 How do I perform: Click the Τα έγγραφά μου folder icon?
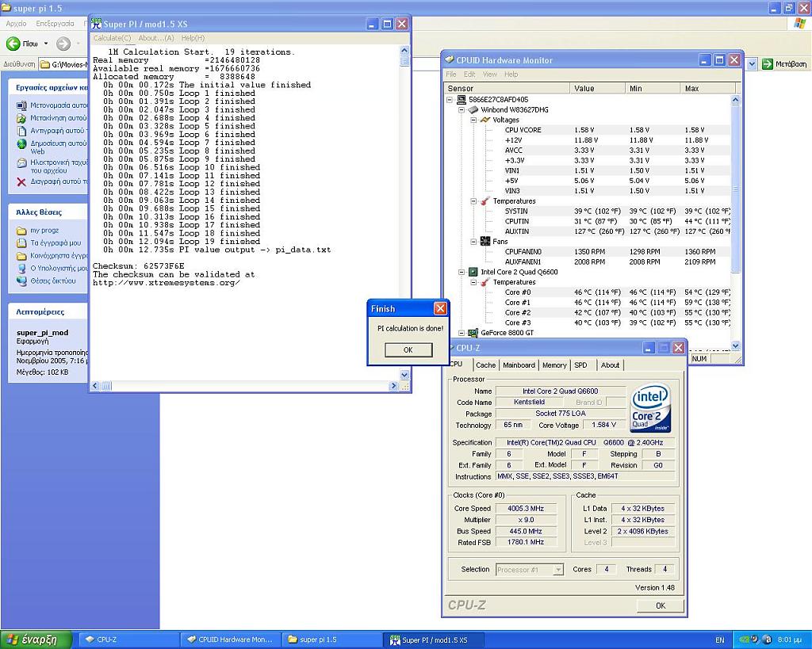[21, 242]
